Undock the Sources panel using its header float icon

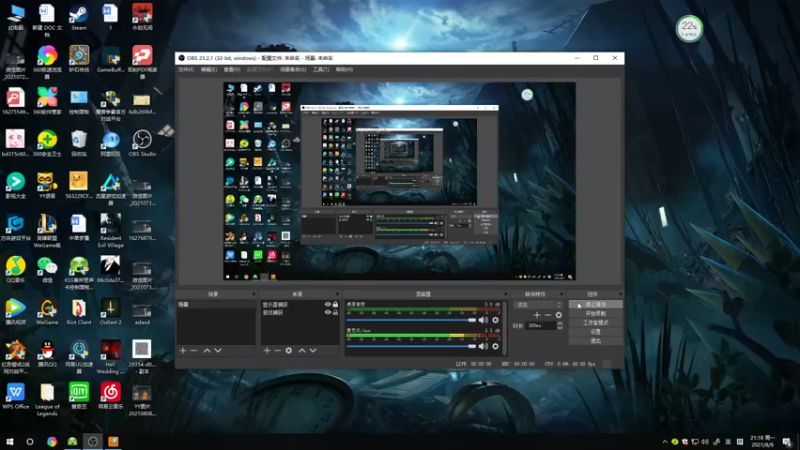337,294
